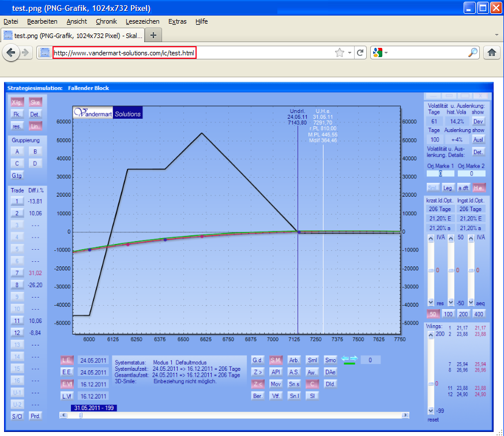
Task: Toggle the H.e. button
Action: [x=478, y=187]
